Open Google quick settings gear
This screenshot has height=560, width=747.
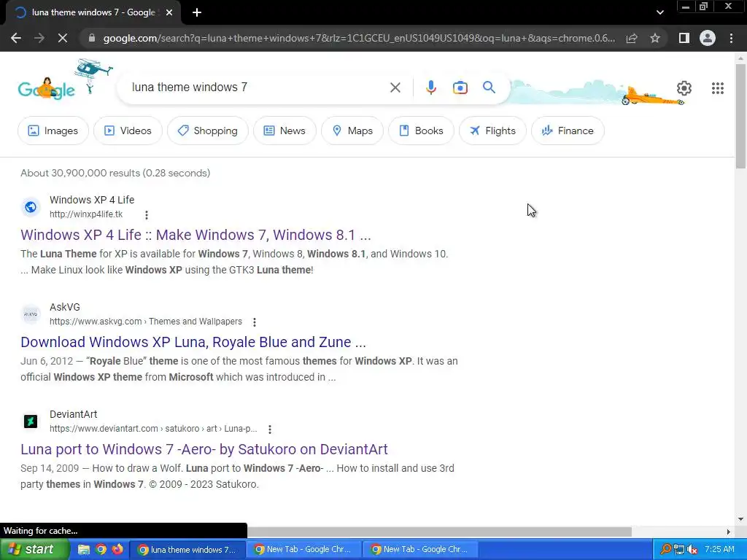click(684, 88)
